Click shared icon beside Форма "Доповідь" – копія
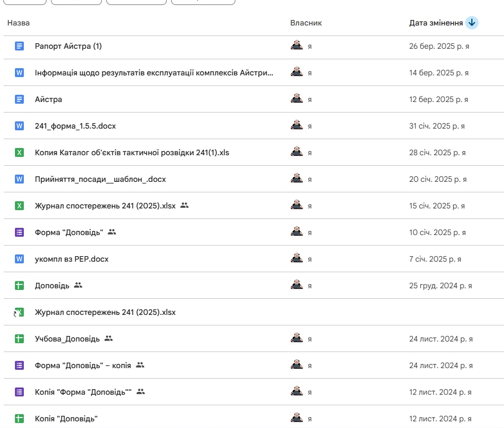Viewport: 504px width, 428px height. coord(140,365)
